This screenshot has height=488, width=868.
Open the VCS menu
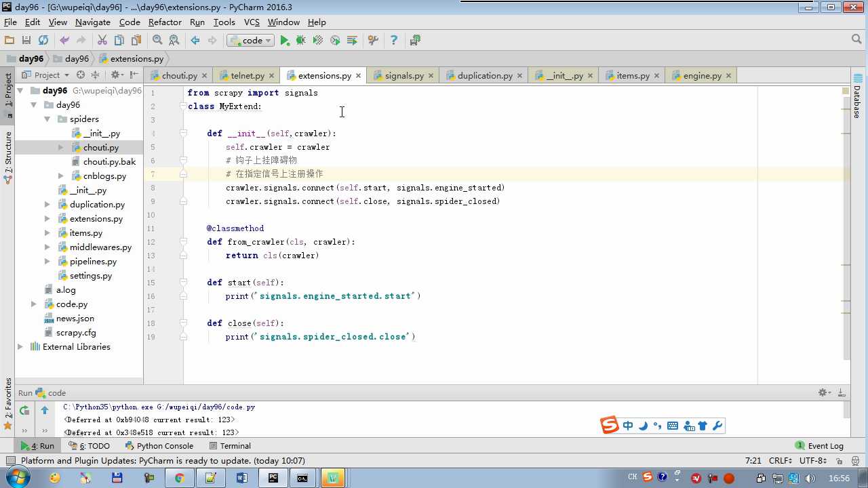click(x=252, y=22)
